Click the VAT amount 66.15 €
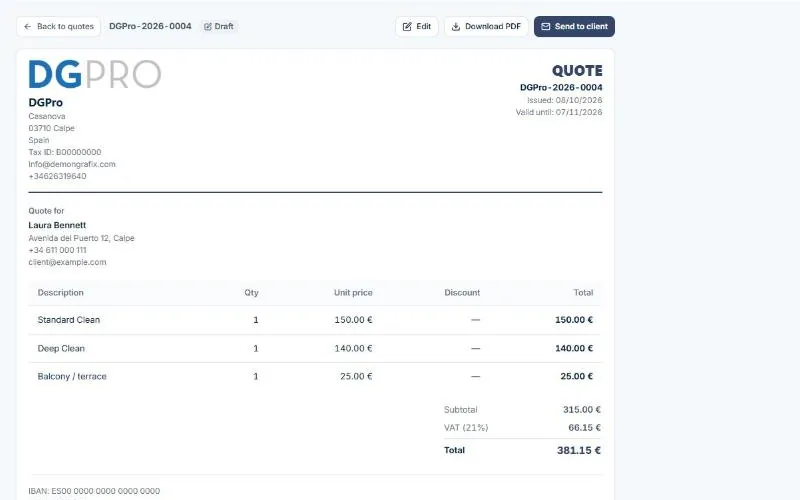Screen dimensions: 800x500 click(584, 428)
